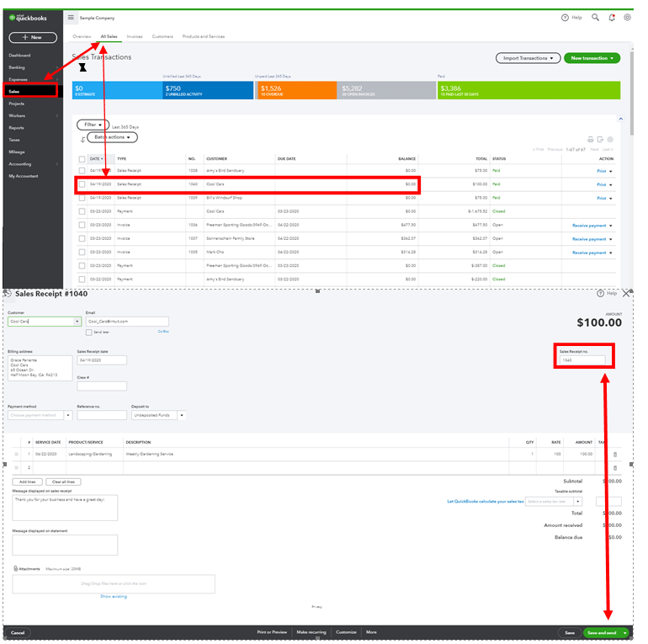Click the recent transactions clock icon beside Sales Receipt #1040
Image resolution: width=648 pixels, height=644 pixels.
point(8,294)
